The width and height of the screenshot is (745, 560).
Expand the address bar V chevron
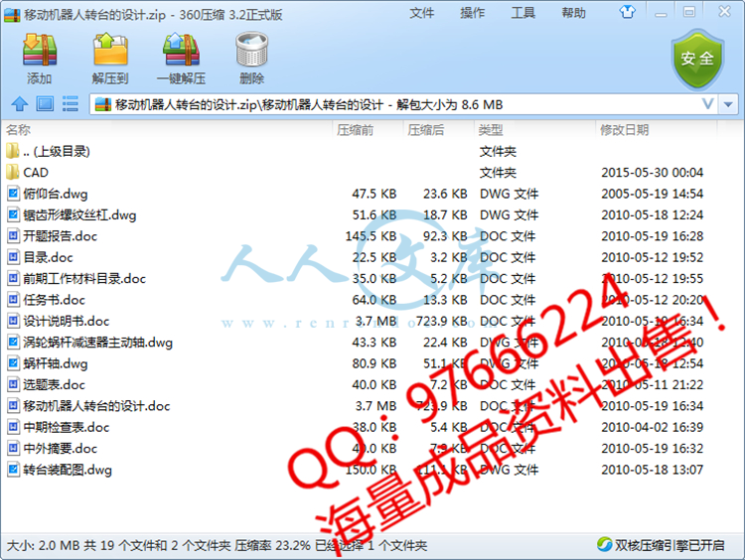click(707, 103)
